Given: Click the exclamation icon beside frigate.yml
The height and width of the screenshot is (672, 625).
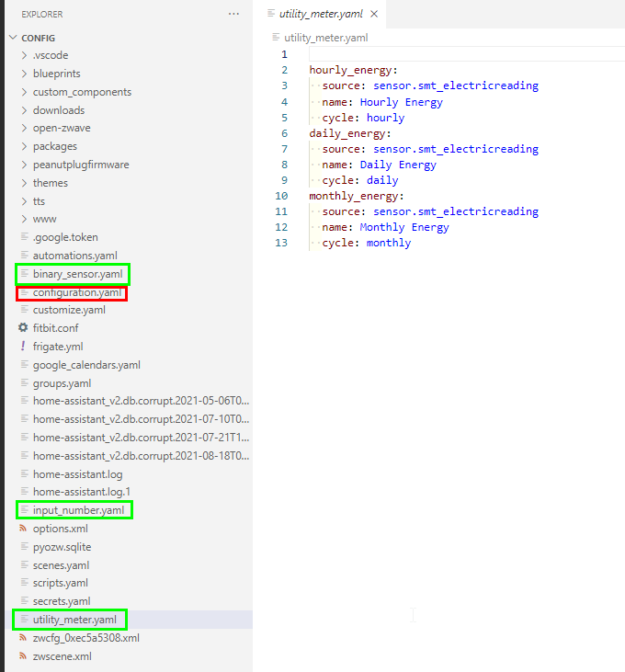Looking at the screenshot, I should tap(23, 347).
